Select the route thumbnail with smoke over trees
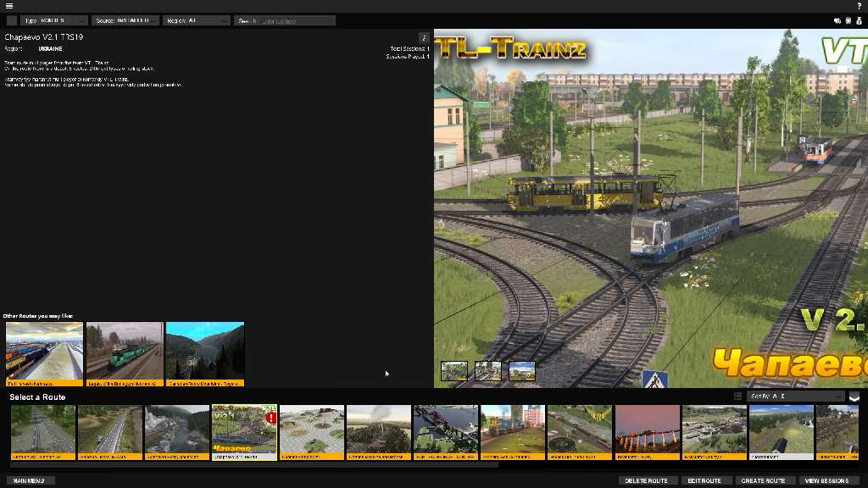The width and height of the screenshot is (868, 488). pos(379,432)
